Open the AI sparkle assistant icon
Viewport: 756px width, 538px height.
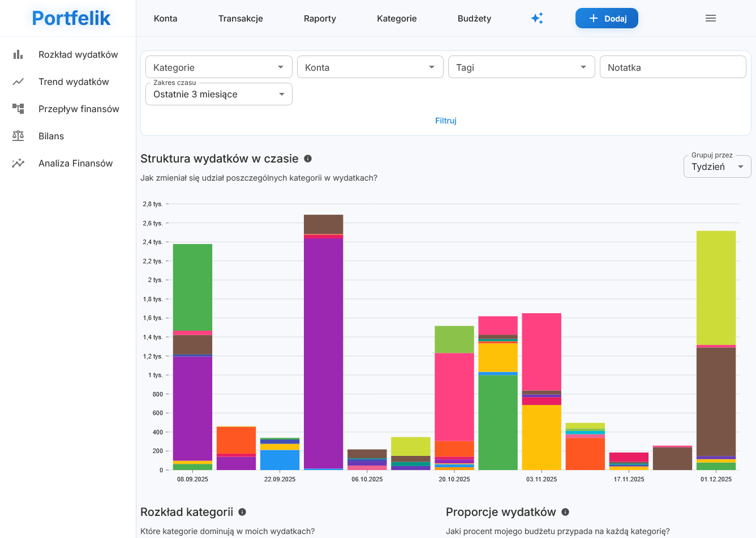pyautogui.click(x=537, y=18)
